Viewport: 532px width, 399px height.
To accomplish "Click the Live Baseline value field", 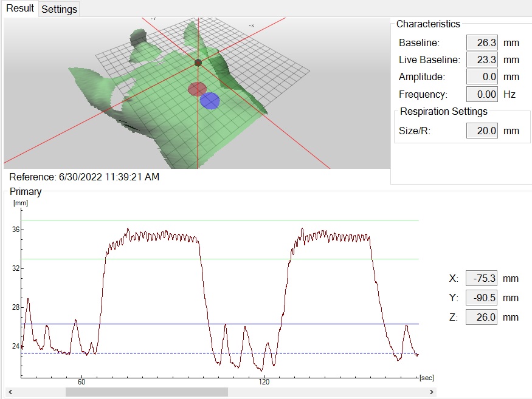I will pos(482,60).
